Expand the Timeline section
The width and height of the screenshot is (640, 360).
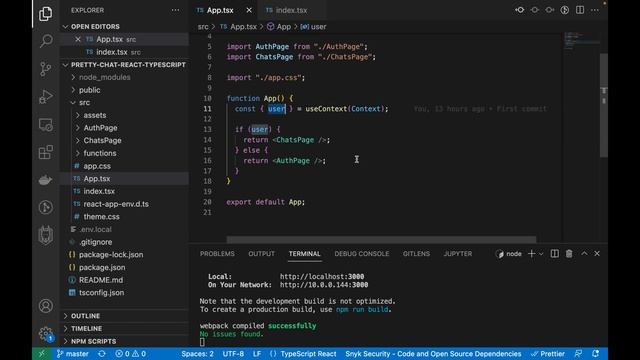pyautogui.click(x=124, y=329)
